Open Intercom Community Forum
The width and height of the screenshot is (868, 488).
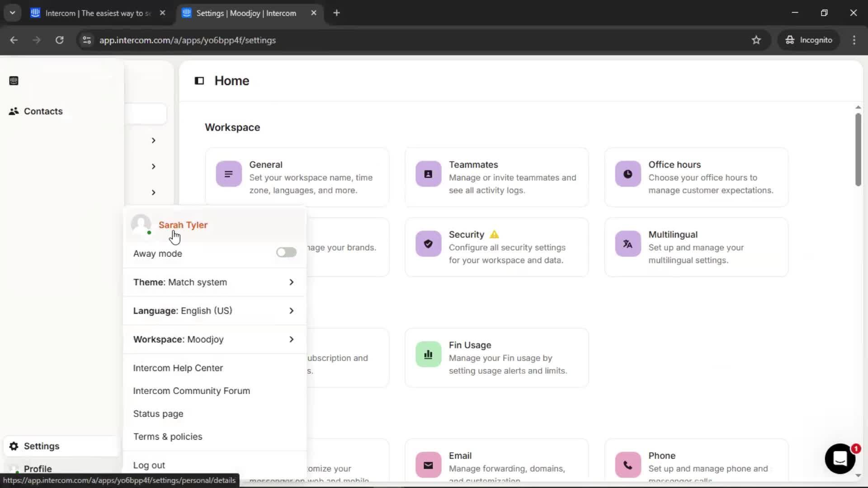[192, 391]
